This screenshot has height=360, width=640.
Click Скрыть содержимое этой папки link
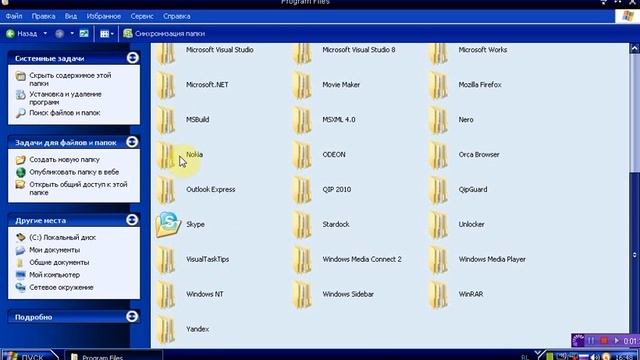point(70,79)
